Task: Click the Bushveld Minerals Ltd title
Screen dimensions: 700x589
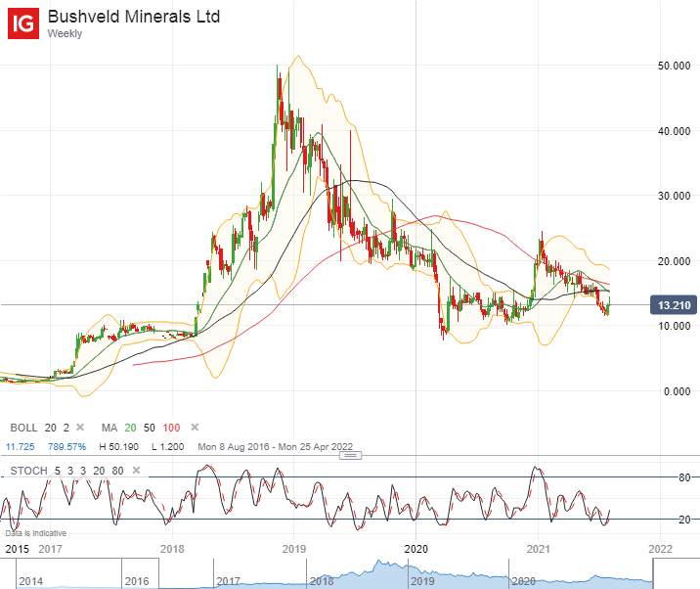Action: [134, 17]
